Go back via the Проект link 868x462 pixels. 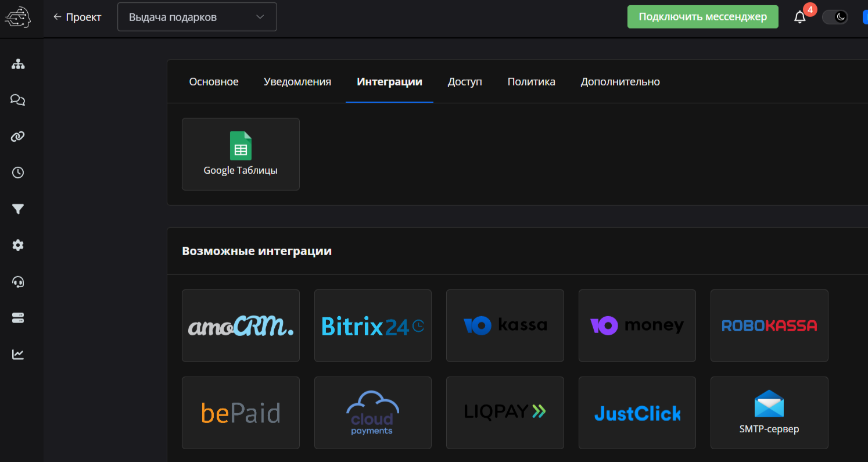click(77, 17)
